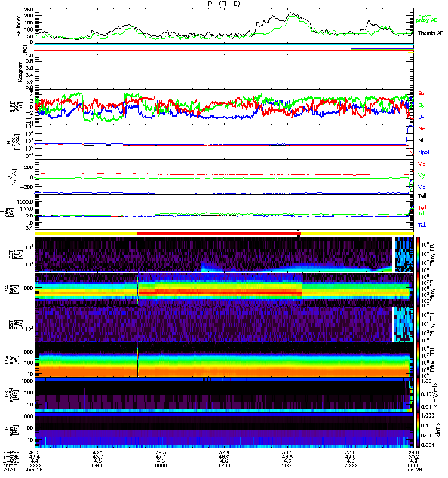Pick the blue "Npot" legend label
448x478 pixels.
tap(424, 152)
